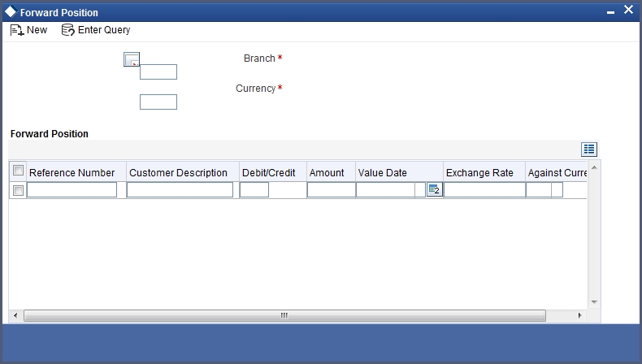642x364 pixels.
Task: Switch to single record view icon
Action: pos(589,149)
